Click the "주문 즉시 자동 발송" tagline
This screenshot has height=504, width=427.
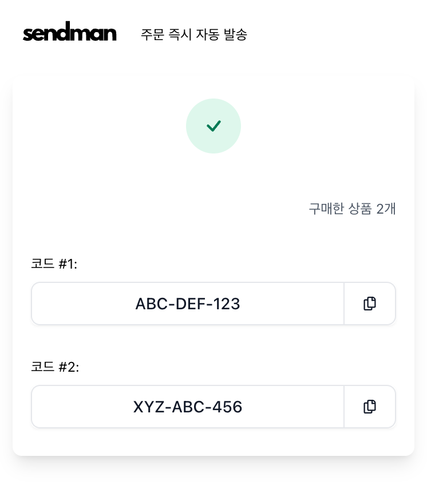pyautogui.click(x=194, y=34)
